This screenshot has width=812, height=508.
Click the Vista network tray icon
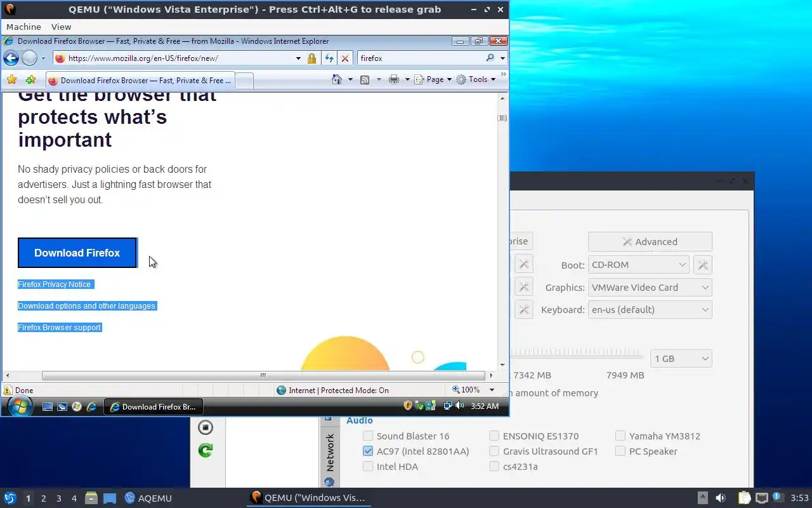448,405
